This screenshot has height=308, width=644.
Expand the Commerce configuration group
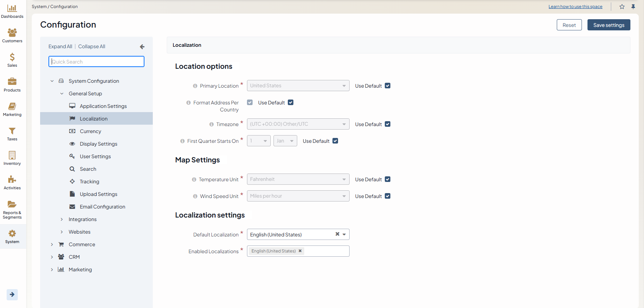(x=52, y=244)
